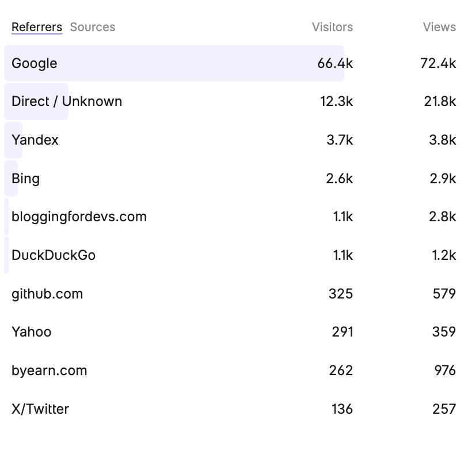Select the Referrers tab
The image size is (464, 476).
[37, 27]
